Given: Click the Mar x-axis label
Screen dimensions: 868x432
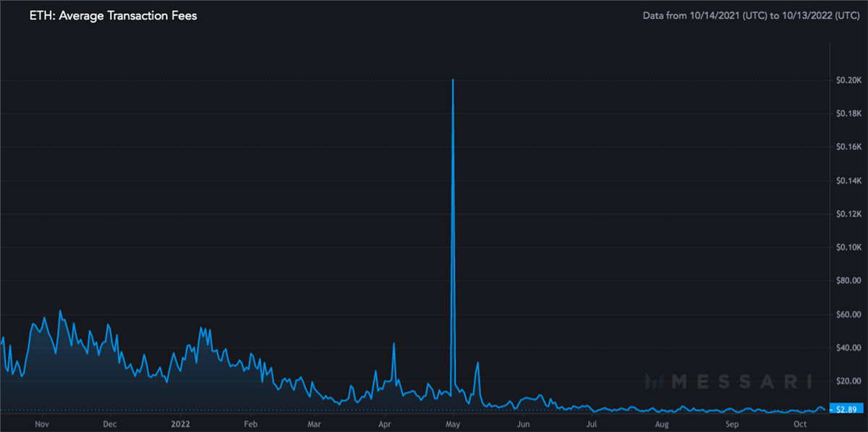Looking at the screenshot, I should tap(315, 424).
